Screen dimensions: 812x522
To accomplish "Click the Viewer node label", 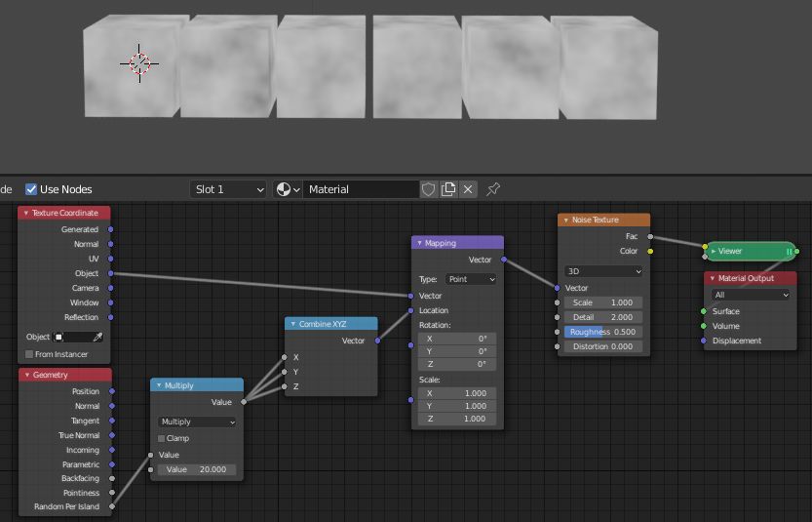I will click(x=730, y=251).
